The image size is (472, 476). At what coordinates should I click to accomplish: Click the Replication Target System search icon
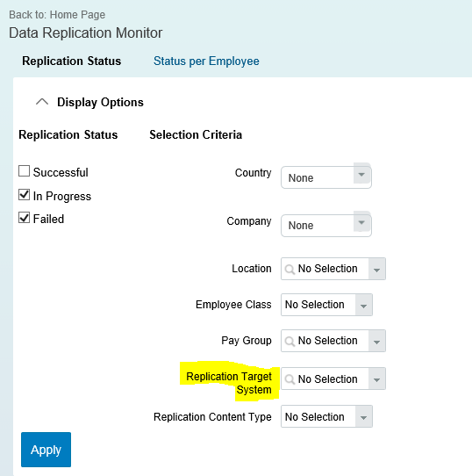tap(290, 379)
